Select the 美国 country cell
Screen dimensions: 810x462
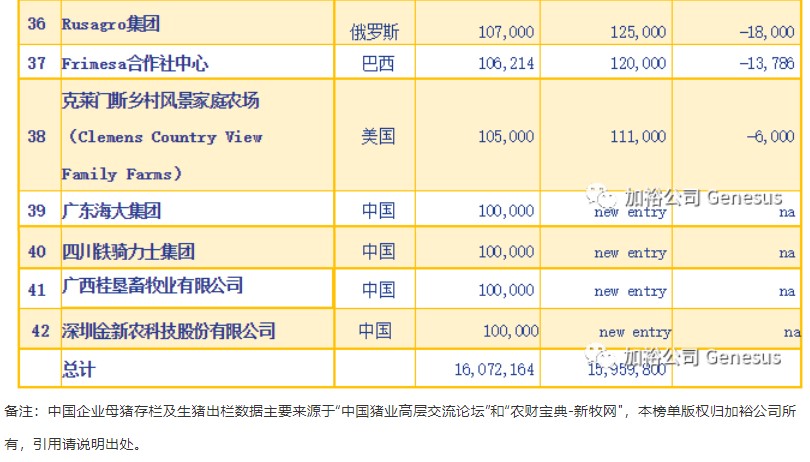pyautogui.click(x=378, y=136)
